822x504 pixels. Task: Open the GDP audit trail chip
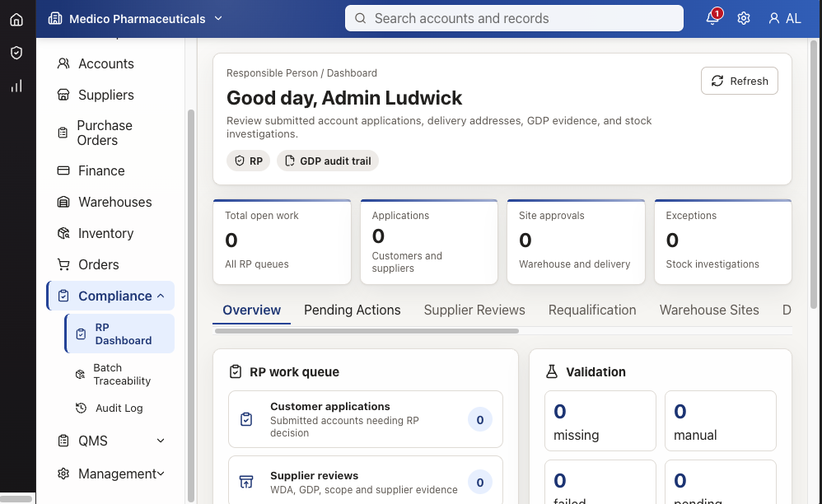tap(328, 161)
